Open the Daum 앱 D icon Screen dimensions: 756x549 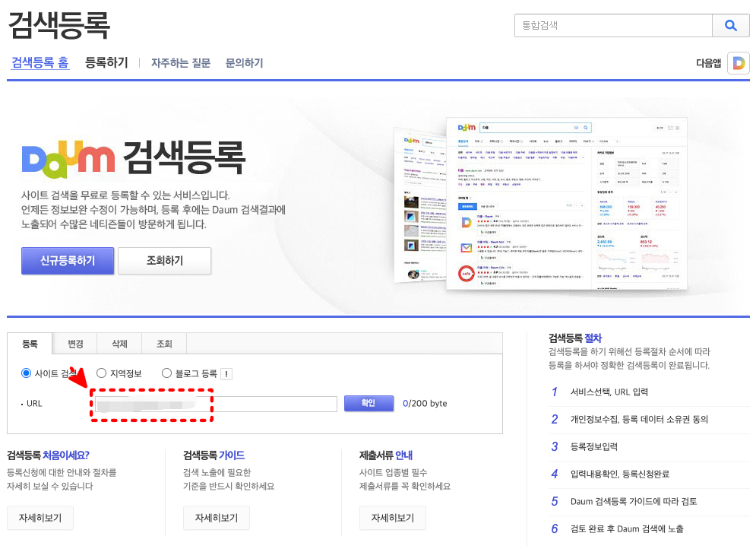(x=738, y=62)
